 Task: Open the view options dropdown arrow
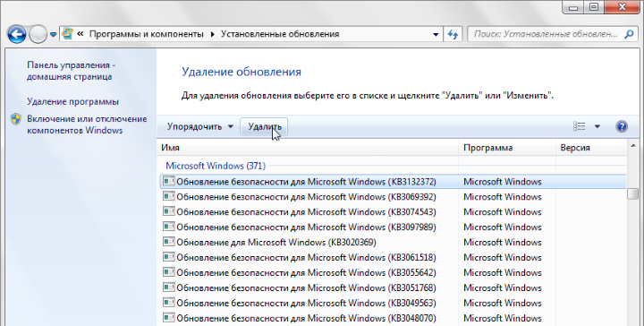click(x=597, y=126)
